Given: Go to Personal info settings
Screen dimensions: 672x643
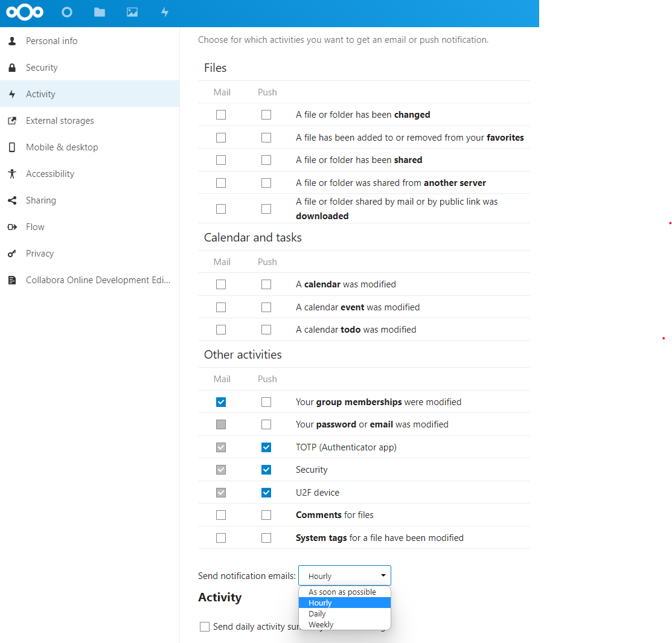Looking at the screenshot, I should point(89,40).
